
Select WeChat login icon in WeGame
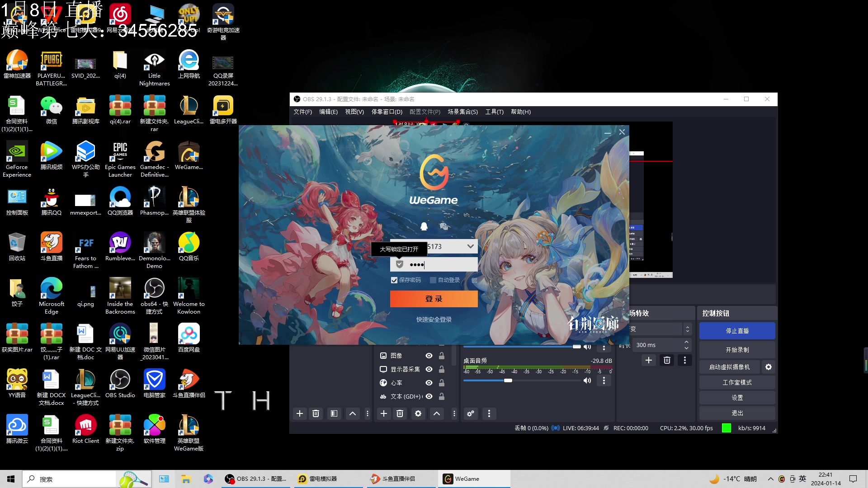[444, 226]
